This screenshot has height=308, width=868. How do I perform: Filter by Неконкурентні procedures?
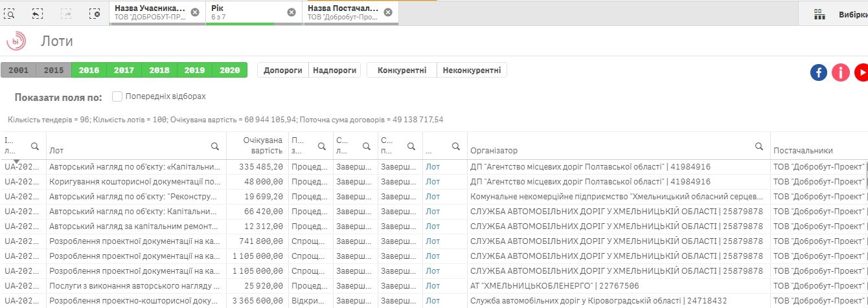pos(472,70)
